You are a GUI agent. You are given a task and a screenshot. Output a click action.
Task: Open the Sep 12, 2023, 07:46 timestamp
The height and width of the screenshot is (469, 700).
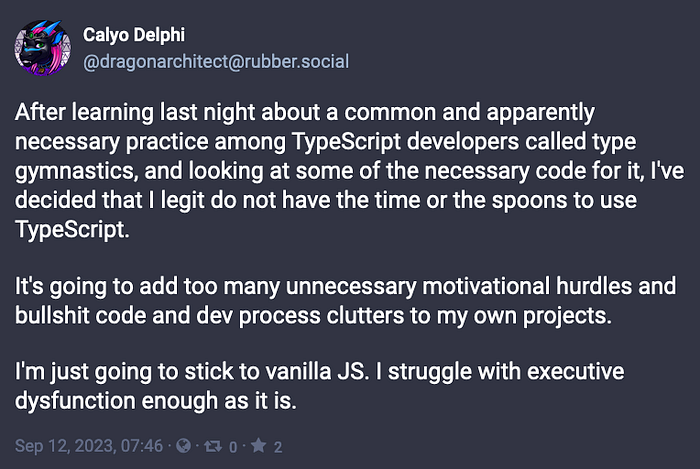point(89,446)
